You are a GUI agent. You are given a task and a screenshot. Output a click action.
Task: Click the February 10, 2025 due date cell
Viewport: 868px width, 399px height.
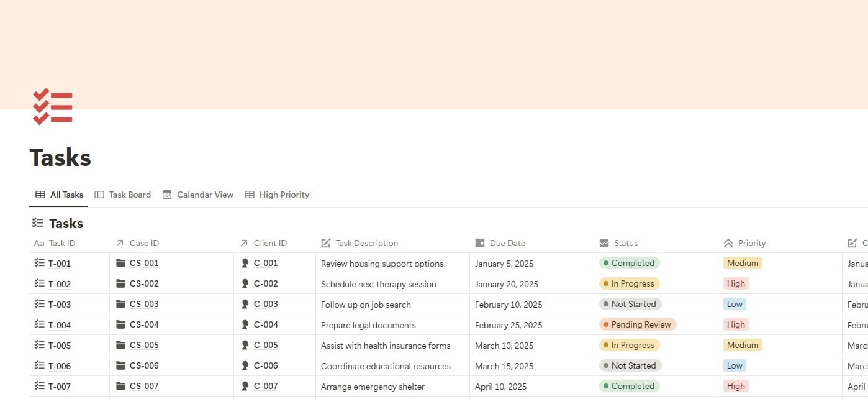coord(509,305)
